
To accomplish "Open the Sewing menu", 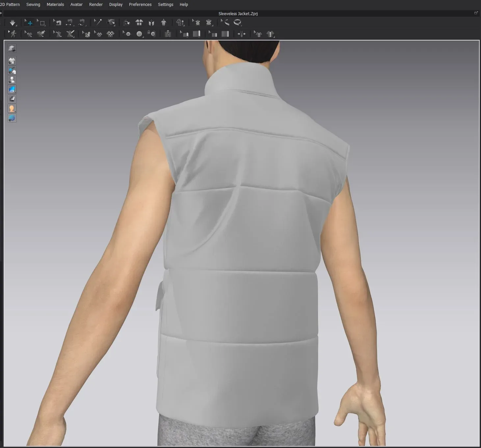I will tap(33, 5).
